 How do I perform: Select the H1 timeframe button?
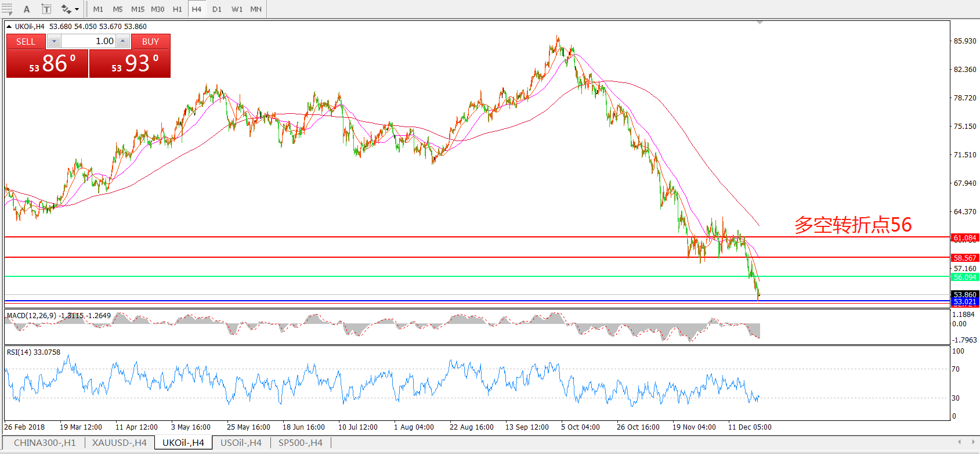click(177, 9)
